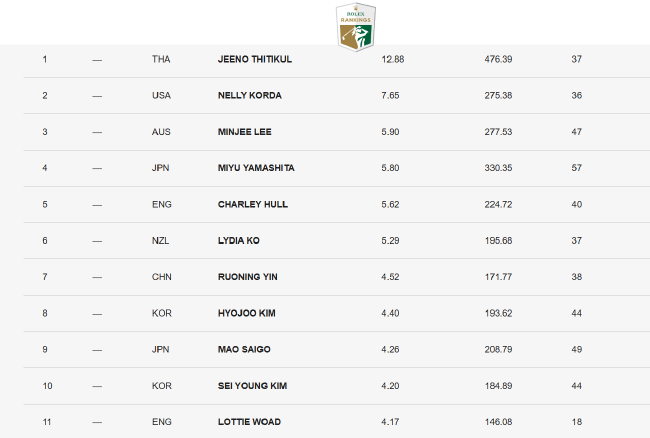This screenshot has width=650, height=438.
Task: Open Lottie Woad's player profile
Action: coord(249,423)
